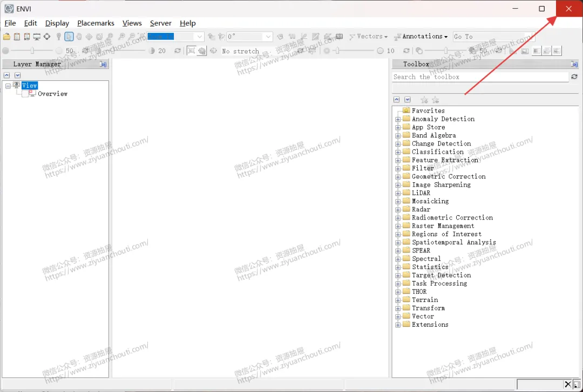Image resolution: width=583 pixels, height=392 pixels.
Task: Collapse the View tree node
Action: [8, 86]
